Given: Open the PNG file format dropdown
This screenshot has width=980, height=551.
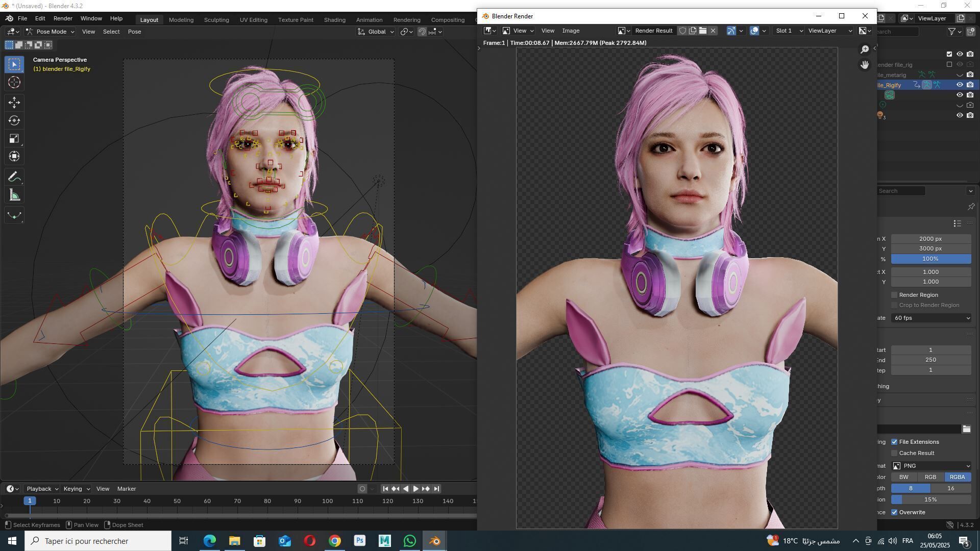Looking at the screenshot, I should coord(930,466).
